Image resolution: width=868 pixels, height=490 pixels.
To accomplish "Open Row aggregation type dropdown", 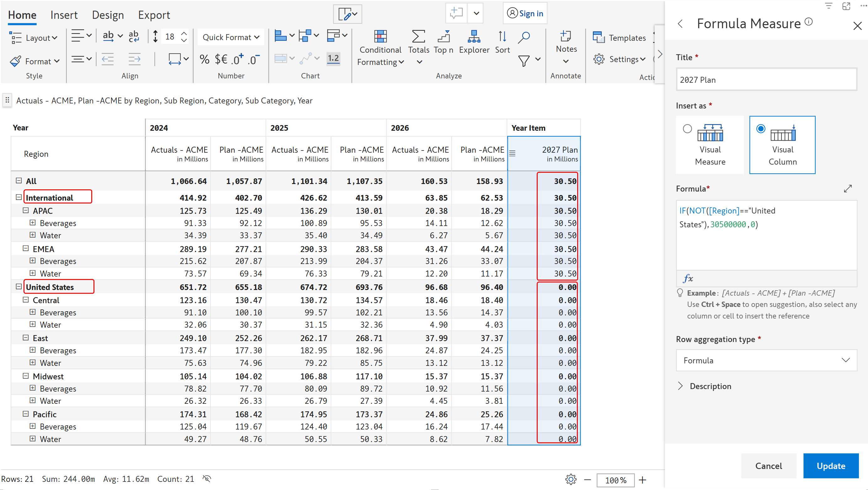I will click(766, 360).
